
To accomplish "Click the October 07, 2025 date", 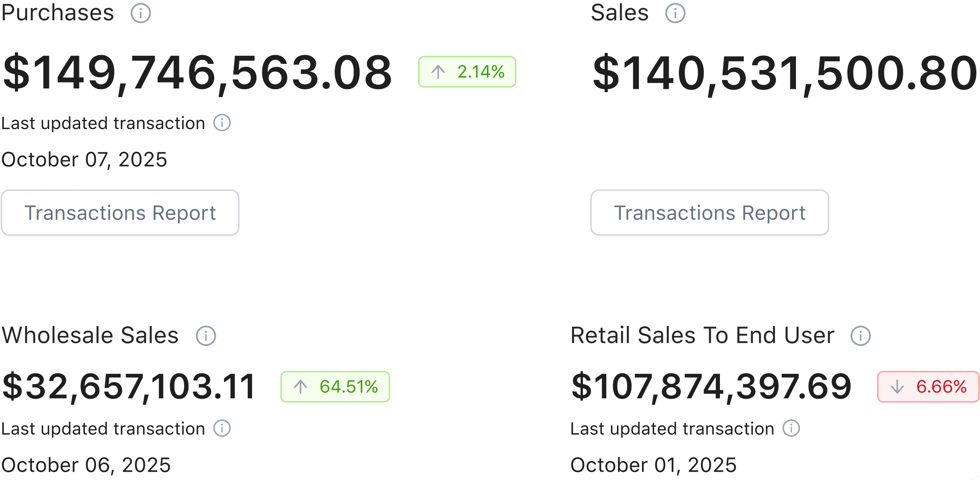I will point(84,160).
